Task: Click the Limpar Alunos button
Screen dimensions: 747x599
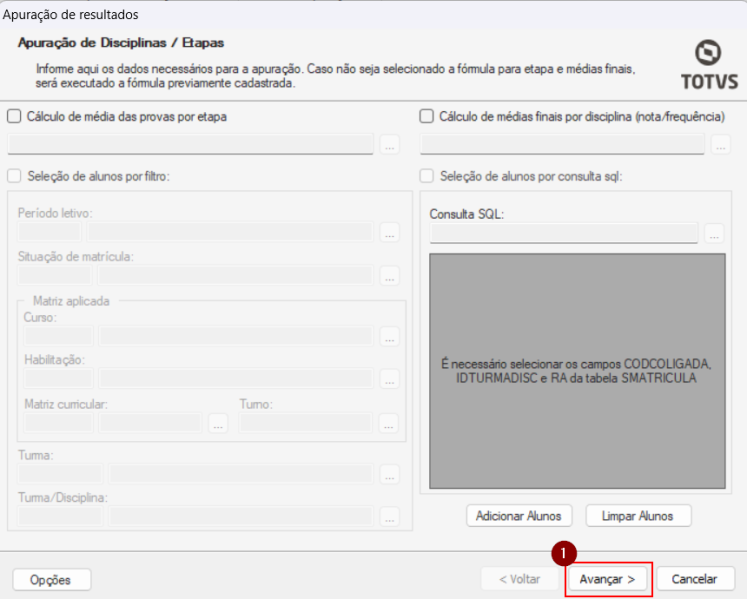Action: click(x=638, y=516)
